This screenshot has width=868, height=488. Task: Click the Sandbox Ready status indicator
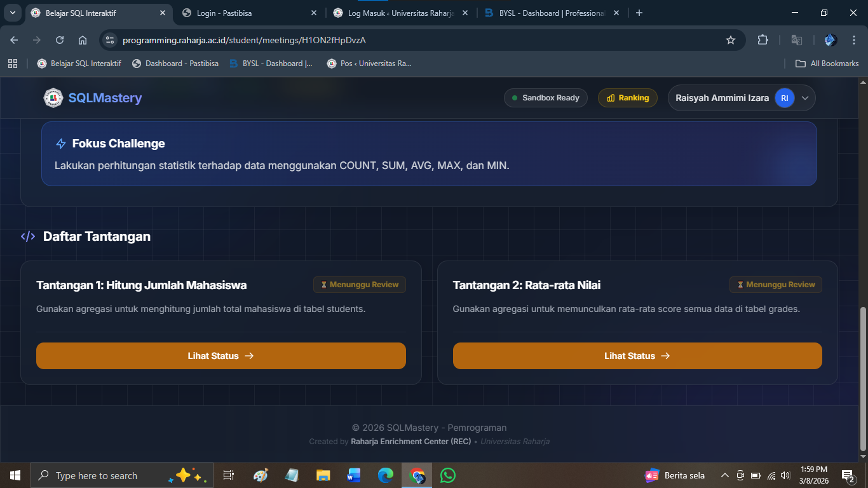545,98
